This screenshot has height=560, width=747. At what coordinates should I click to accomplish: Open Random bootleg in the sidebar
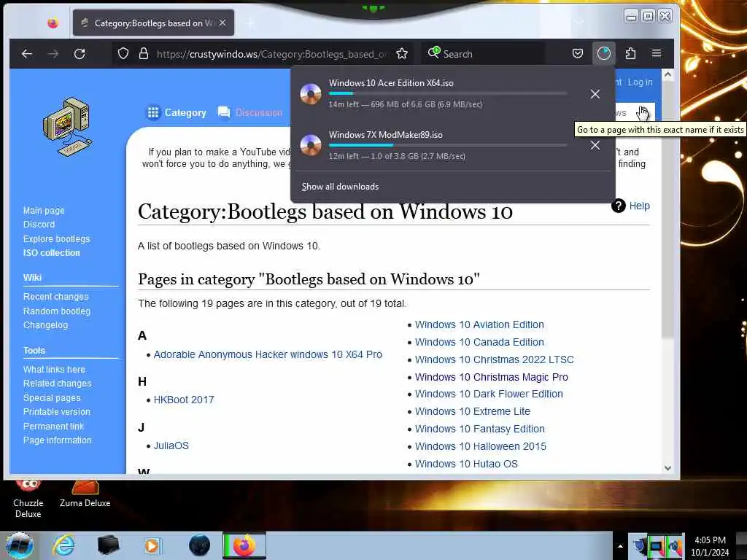57,311
